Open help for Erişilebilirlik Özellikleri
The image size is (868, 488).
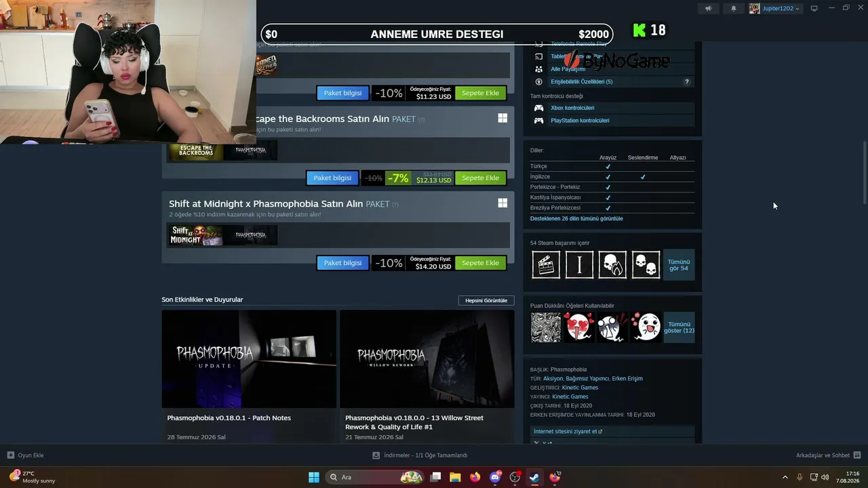pos(686,82)
